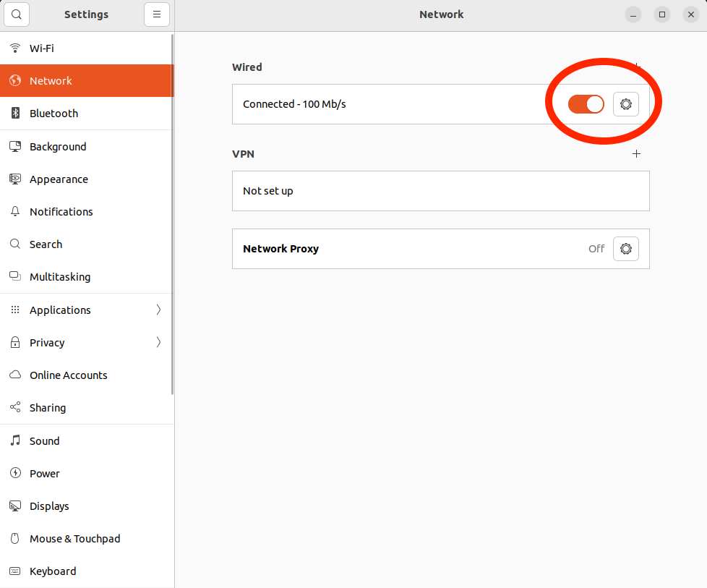Click the Displays icon

[15, 506]
